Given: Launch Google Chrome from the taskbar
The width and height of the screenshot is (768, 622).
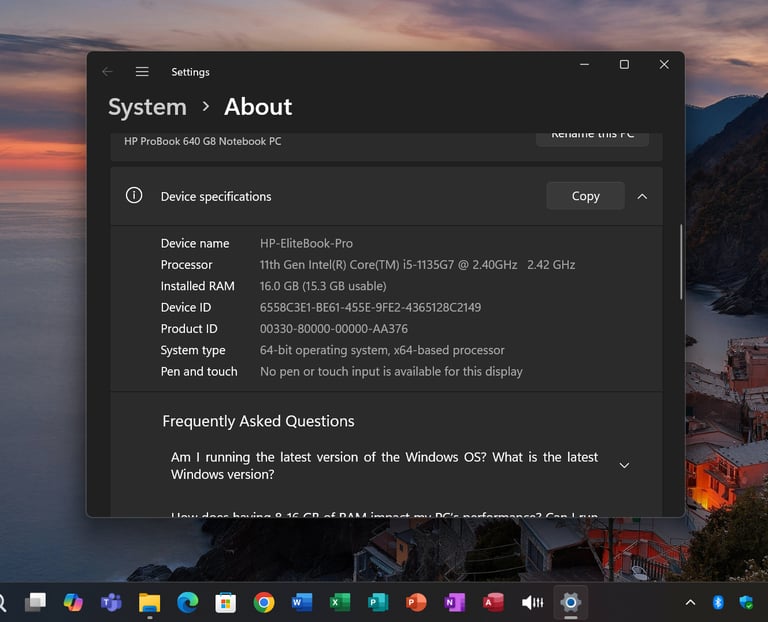Looking at the screenshot, I should (x=264, y=602).
